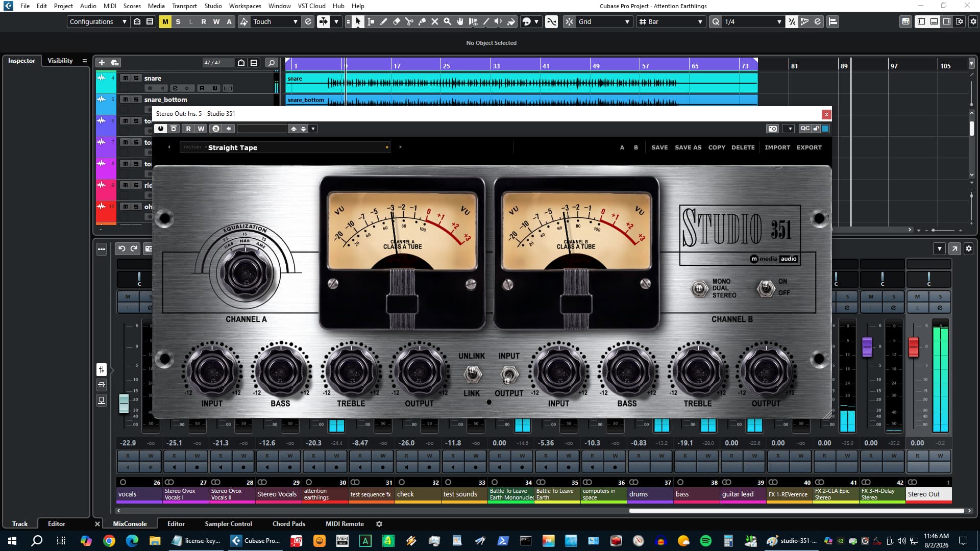Image resolution: width=980 pixels, height=551 pixels.
Task: Click the plugin snapshot camera icon
Action: click(773, 129)
